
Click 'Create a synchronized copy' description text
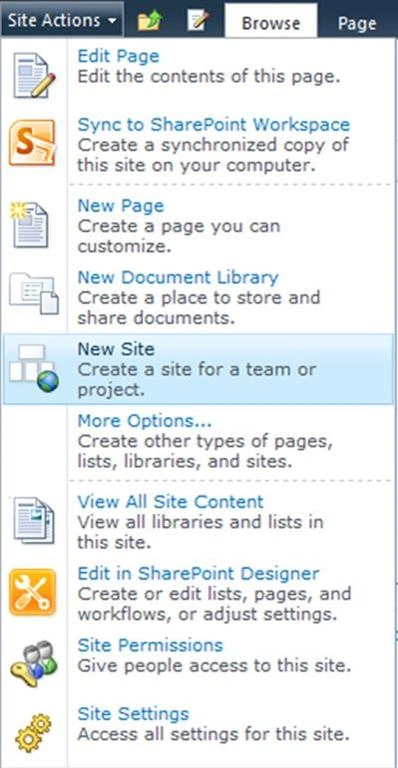(213, 155)
